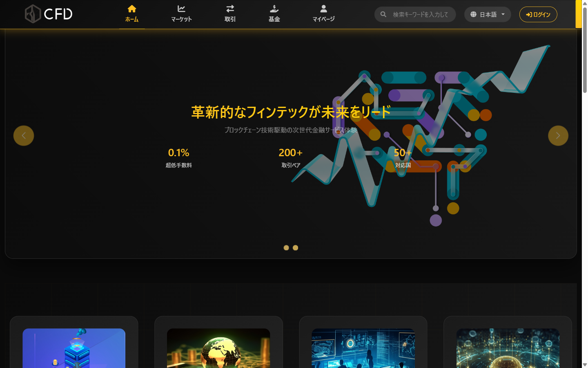The height and width of the screenshot is (368, 588).
Task: Click the 取引ペア label
Action: (291, 165)
